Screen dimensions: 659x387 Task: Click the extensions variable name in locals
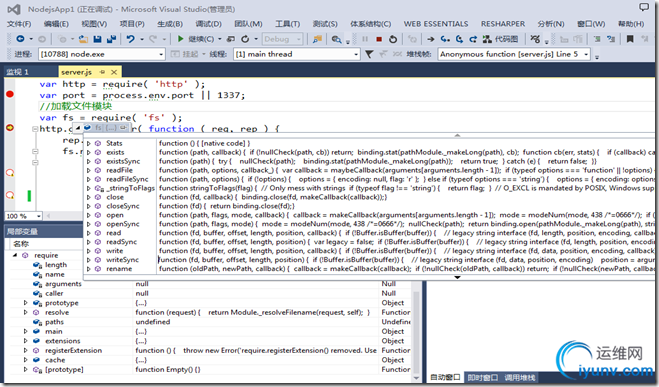point(63,341)
